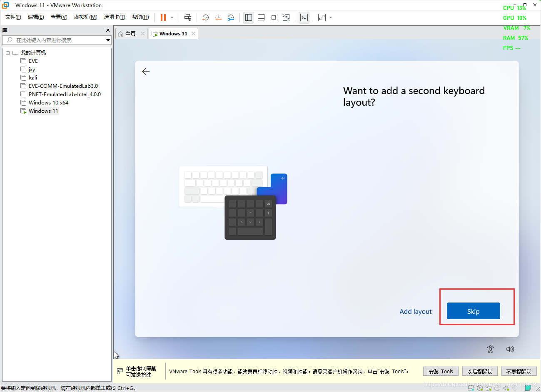Click the Add layout link
The image size is (541, 392).
(416, 311)
